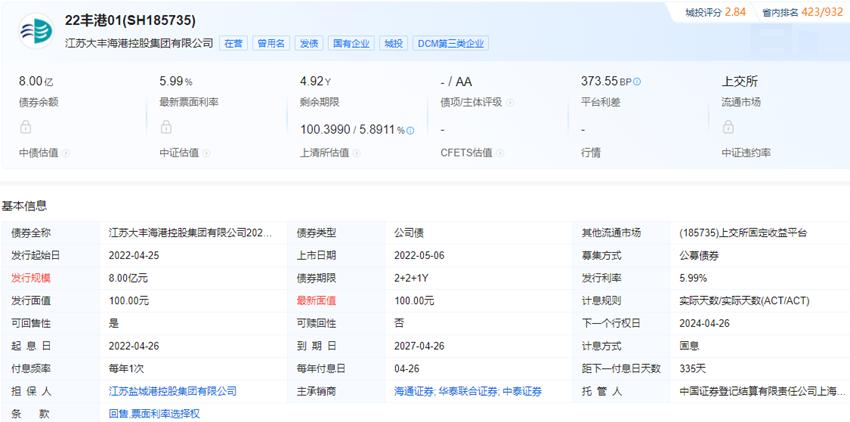This screenshot has width=850, height=422.
Task: Select the 在营 tag
Action: tap(234, 44)
